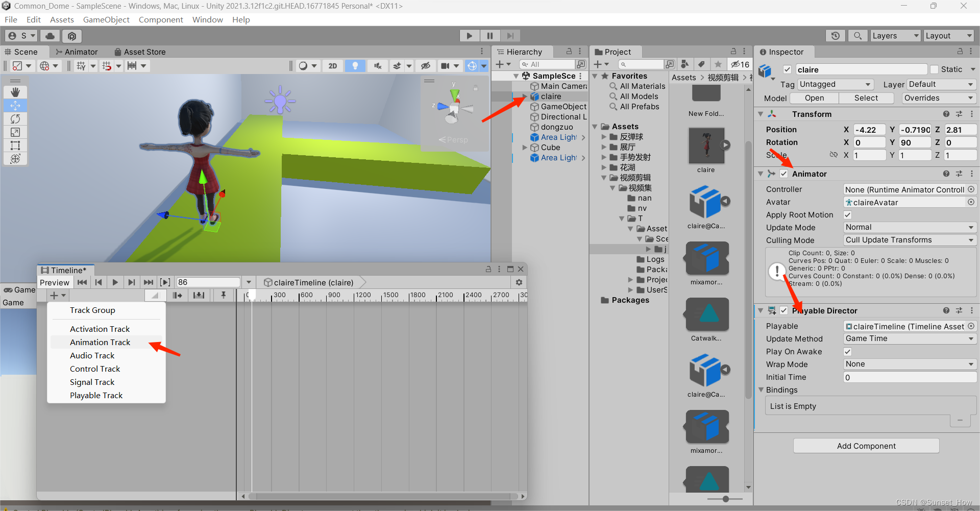Expand the Cube item in Hierarchy

click(x=525, y=147)
